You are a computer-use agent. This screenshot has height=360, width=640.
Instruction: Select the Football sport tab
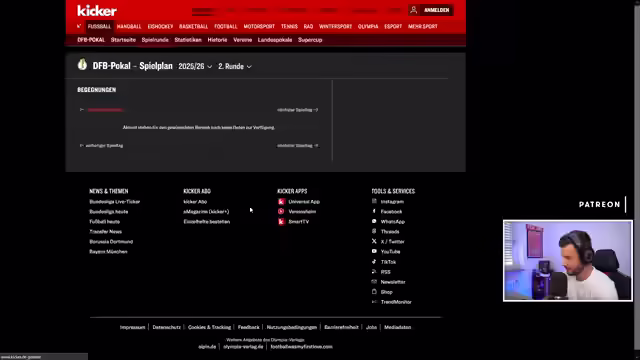pos(226,27)
